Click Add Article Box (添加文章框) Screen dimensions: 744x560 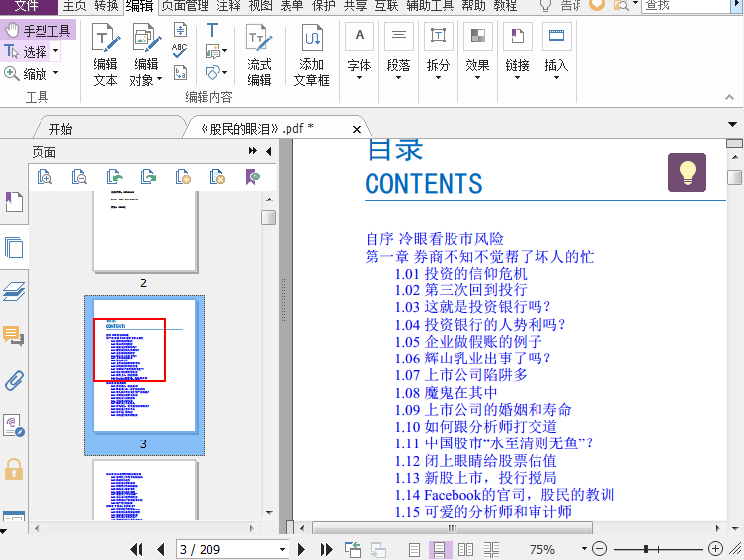click(x=312, y=56)
